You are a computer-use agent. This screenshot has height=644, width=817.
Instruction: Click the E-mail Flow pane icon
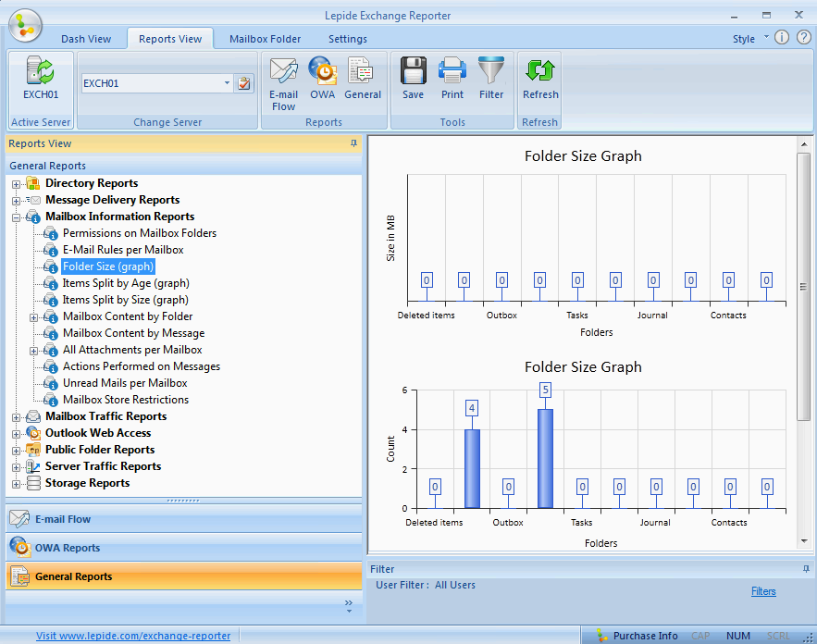coord(19,519)
